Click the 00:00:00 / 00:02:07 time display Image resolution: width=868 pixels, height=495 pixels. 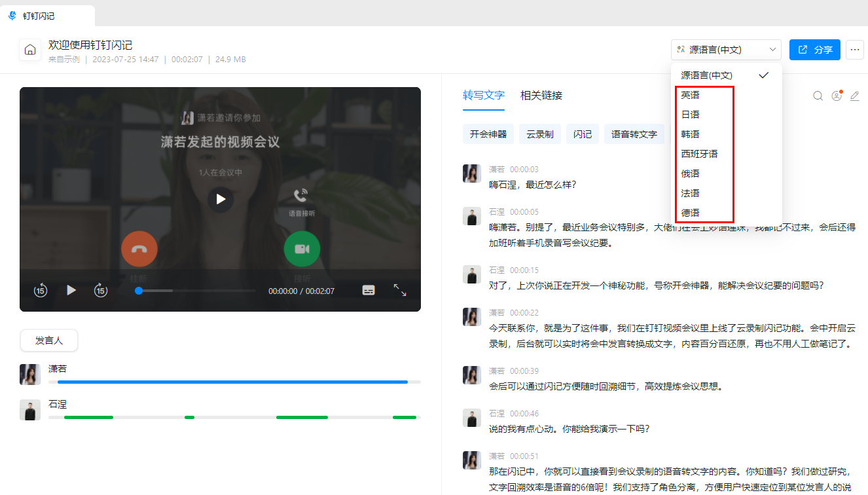click(301, 291)
